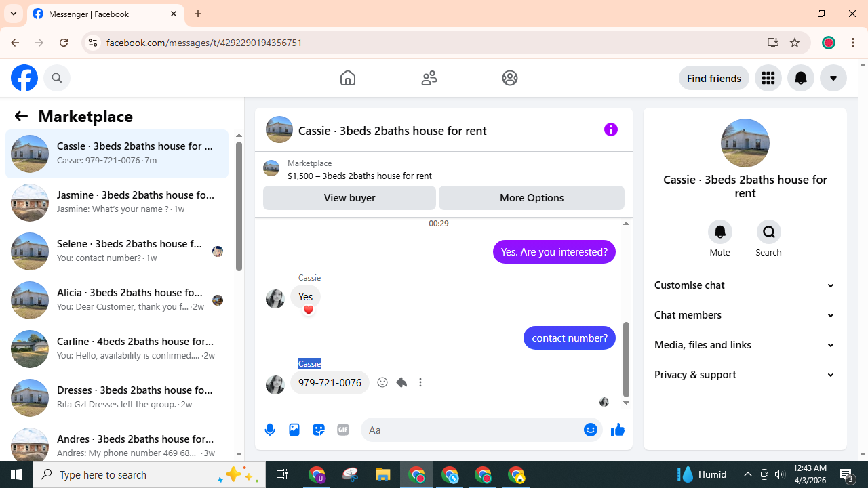The image size is (868, 488).
Task: Open the Windows notification center
Action: pos(847,474)
